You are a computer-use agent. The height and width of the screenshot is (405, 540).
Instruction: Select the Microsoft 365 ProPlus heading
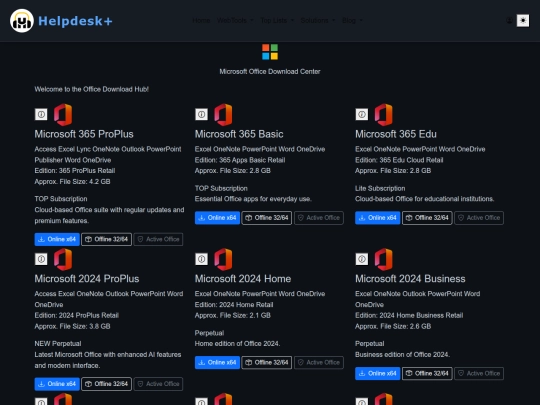pyautogui.click(x=84, y=134)
